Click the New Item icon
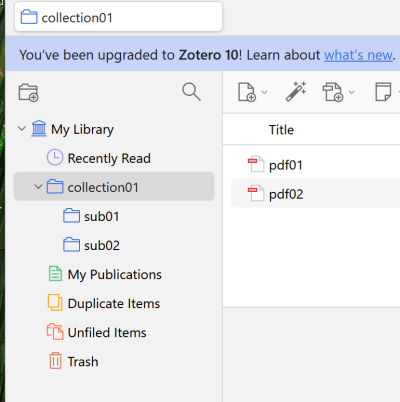The width and height of the screenshot is (400, 402). (247, 92)
